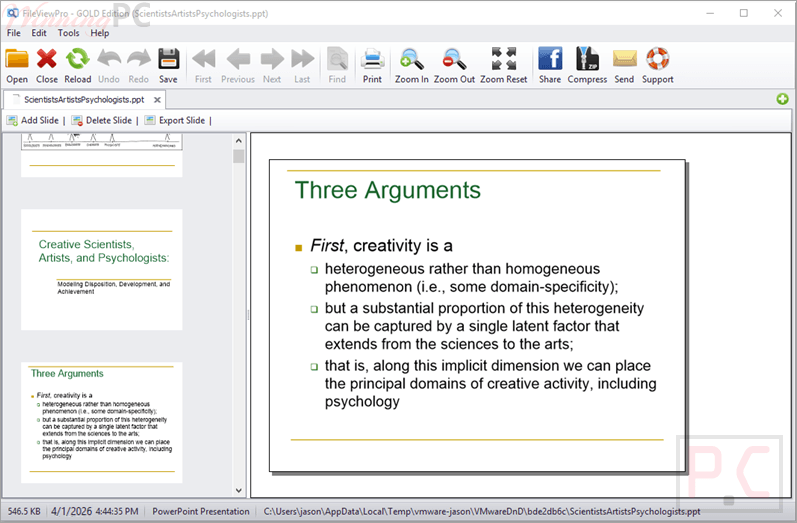Click the Open folder icon
Screen dimensions: 797x523
click(17, 59)
